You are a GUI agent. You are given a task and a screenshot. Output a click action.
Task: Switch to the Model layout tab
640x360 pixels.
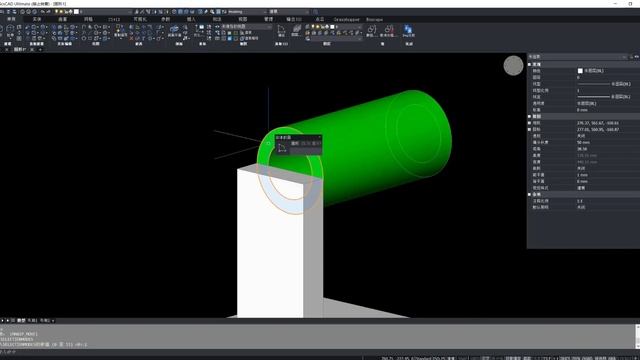(x=21, y=320)
